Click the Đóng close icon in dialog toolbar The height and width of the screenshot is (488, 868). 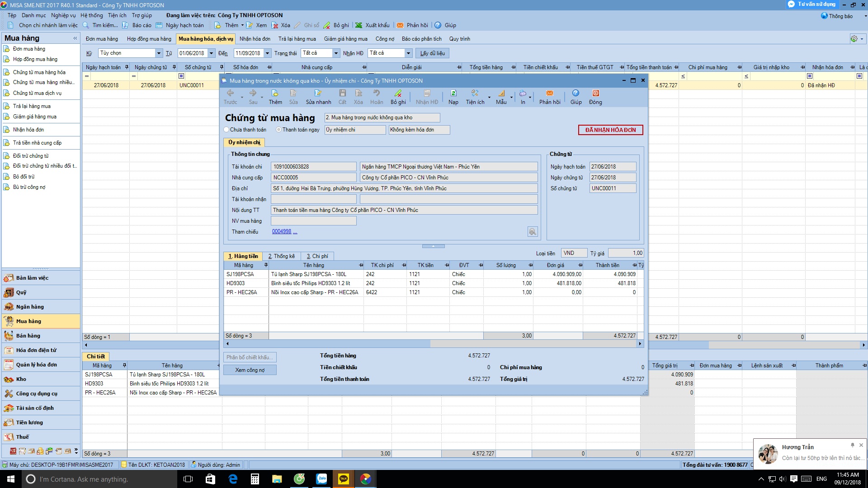(x=596, y=93)
